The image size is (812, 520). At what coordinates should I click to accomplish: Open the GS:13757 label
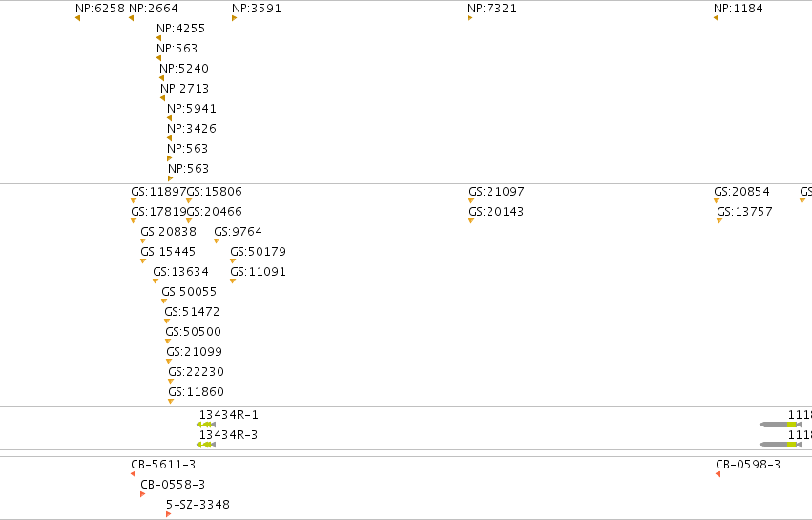click(744, 212)
